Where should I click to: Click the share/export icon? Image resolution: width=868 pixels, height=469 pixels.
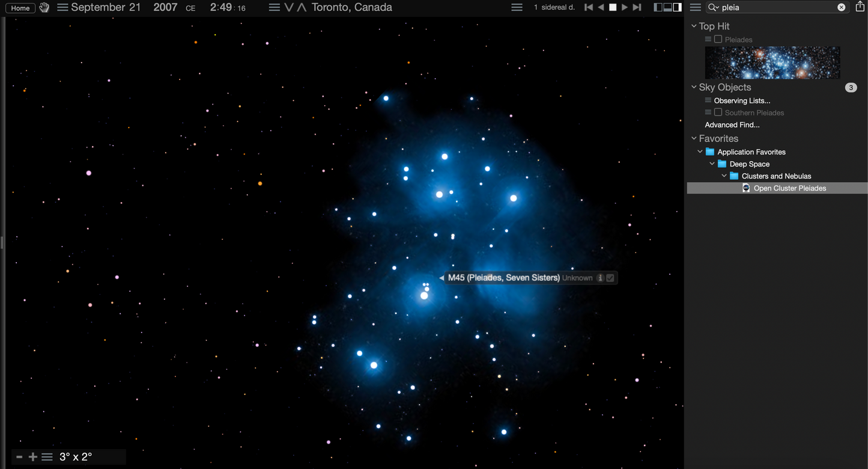click(860, 7)
